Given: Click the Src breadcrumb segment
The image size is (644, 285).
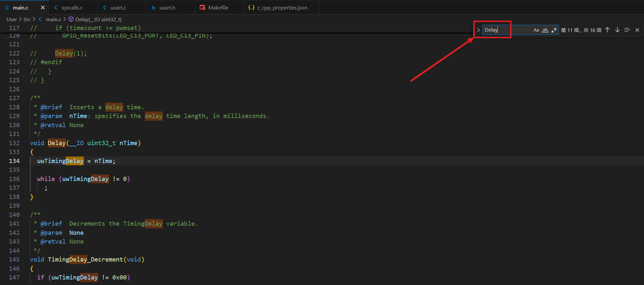Looking at the screenshot, I should pyautogui.click(x=27, y=19).
